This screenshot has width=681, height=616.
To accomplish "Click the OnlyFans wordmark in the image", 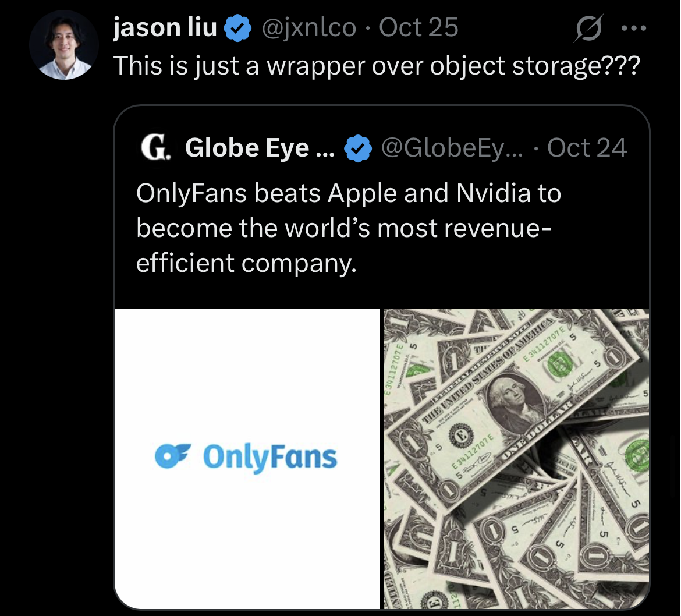I will (269, 458).
